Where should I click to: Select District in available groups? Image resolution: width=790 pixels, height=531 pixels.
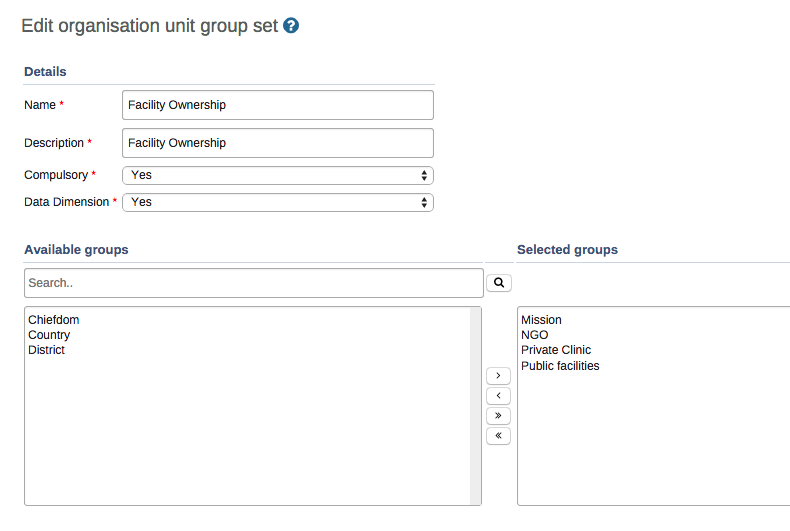[47, 350]
